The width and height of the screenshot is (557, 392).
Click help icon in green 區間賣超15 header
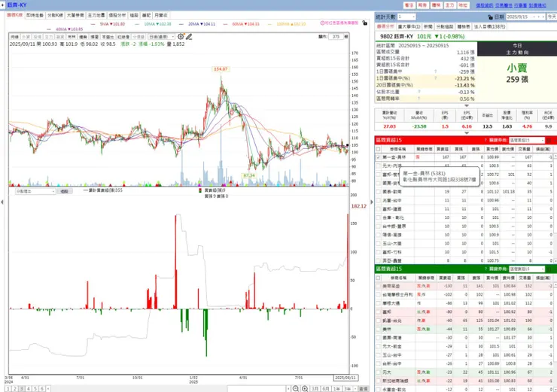[485, 269]
